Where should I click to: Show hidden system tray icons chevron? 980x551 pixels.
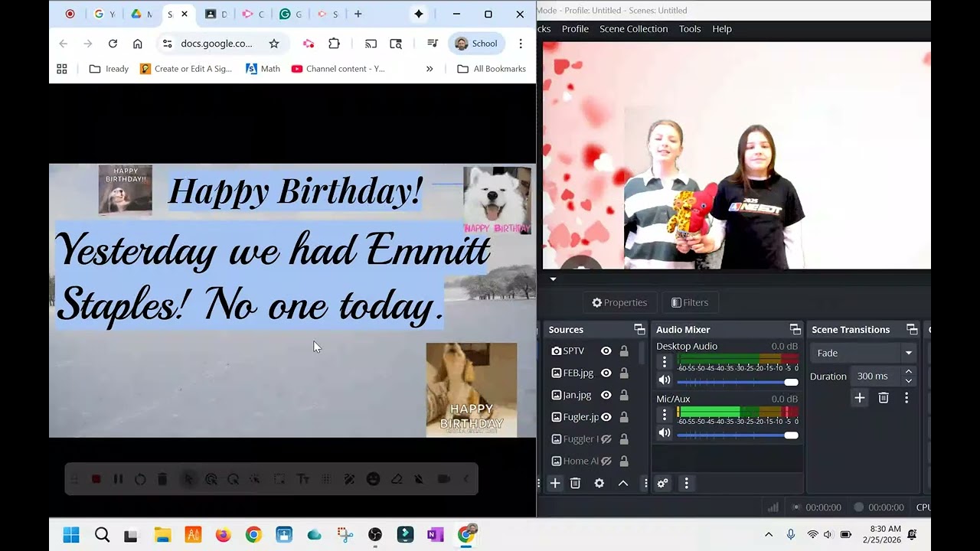769,535
